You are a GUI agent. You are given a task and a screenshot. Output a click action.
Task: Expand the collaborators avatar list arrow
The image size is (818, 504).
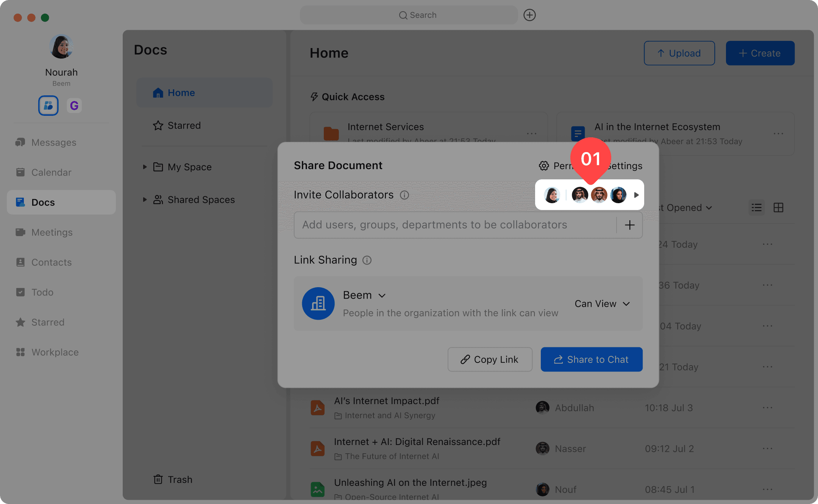pyautogui.click(x=637, y=195)
